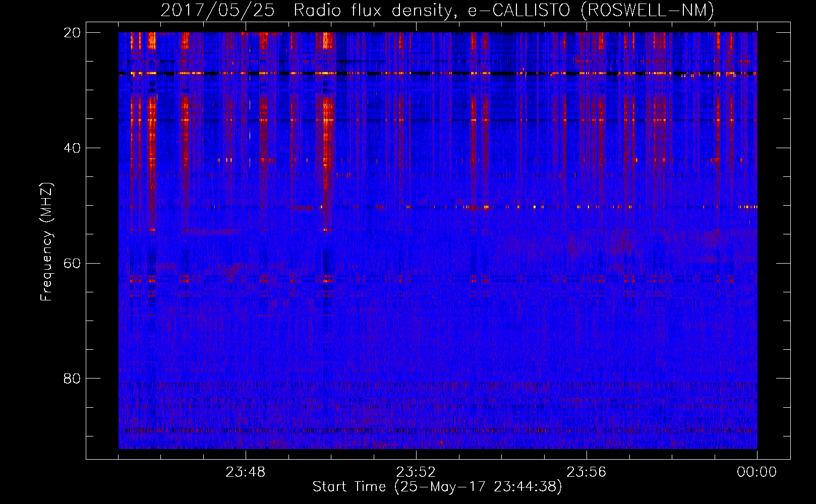Click the '23:56' time tick label

click(587, 472)
